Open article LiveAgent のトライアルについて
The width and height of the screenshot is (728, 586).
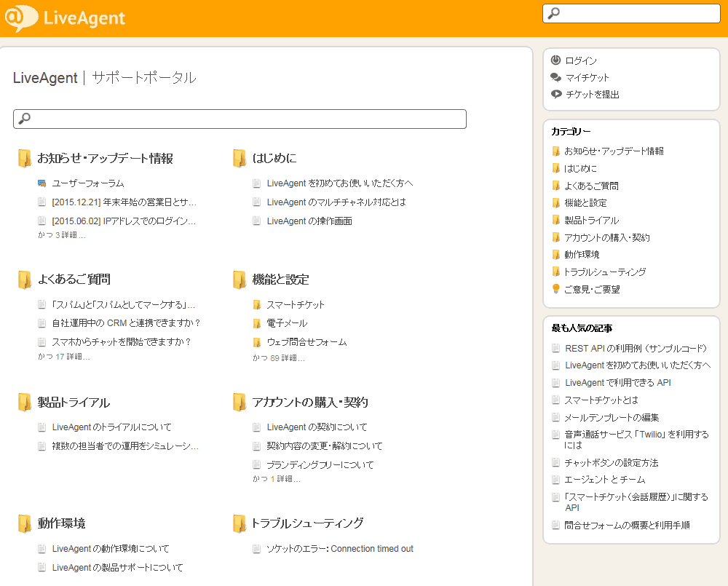111,427
